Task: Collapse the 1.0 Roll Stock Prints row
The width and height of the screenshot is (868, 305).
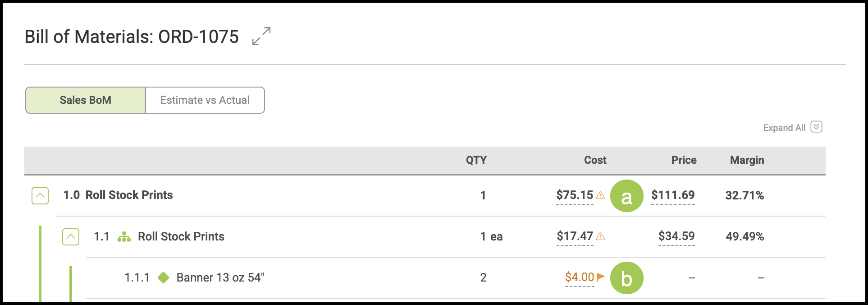Action: (40, 196)
